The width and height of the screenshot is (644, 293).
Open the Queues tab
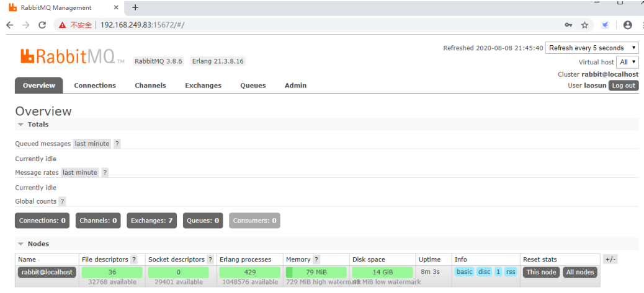point(253,85)
